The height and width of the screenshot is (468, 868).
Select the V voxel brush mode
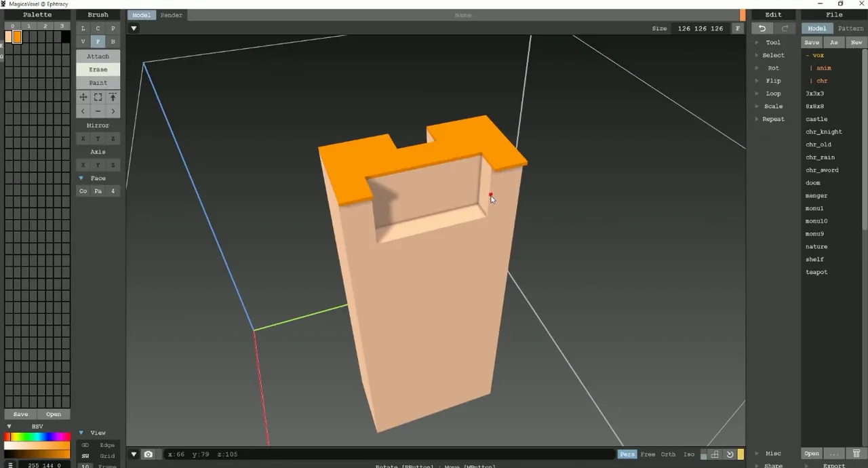tap(83, 41)
